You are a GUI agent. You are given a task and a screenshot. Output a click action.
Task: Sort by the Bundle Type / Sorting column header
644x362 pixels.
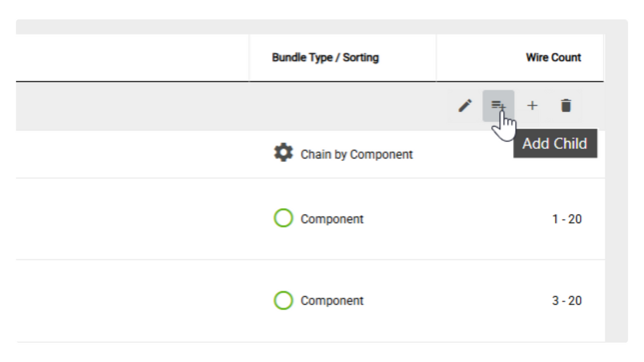(x=325, y=57)
